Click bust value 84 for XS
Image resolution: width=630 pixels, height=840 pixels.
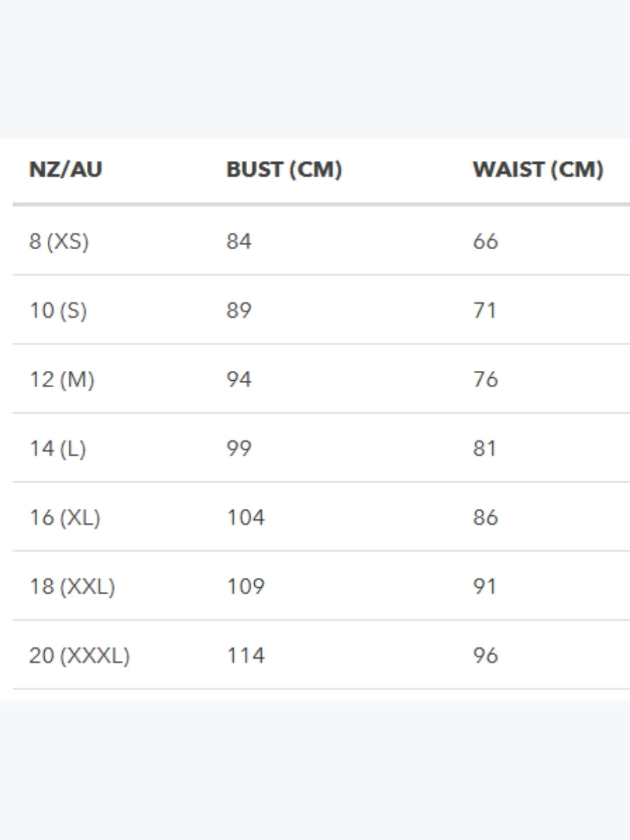pyautogui.click(x=239, y=241)
